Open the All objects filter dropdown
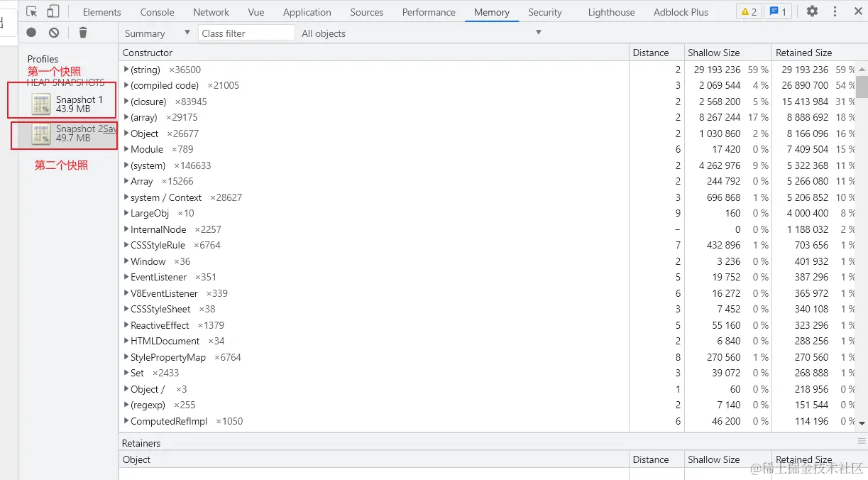The width and height of the screenshot is (868, 480). 422,33
